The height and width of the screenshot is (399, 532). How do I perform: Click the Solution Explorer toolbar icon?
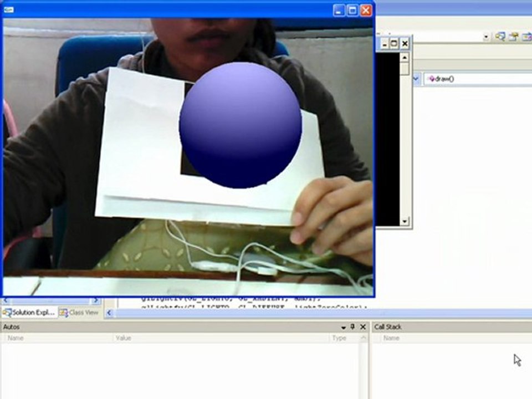[x=500, y=37]
